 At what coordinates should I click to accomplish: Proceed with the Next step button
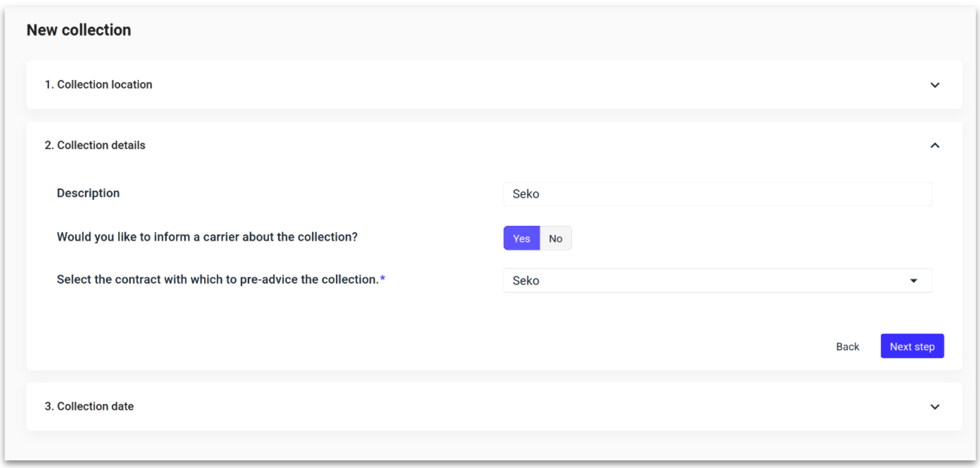click(912, 346)
